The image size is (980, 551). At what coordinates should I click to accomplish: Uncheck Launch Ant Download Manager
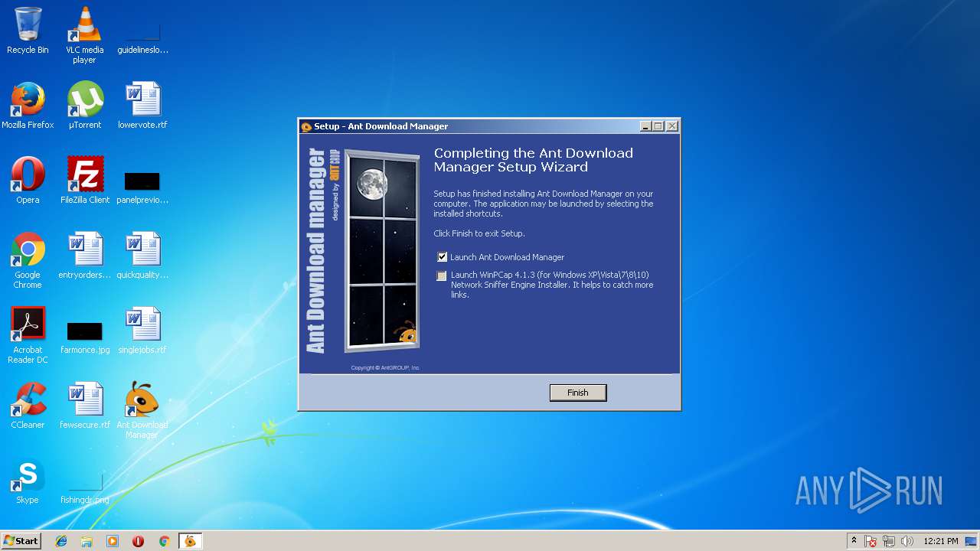[x=442, y=257]
